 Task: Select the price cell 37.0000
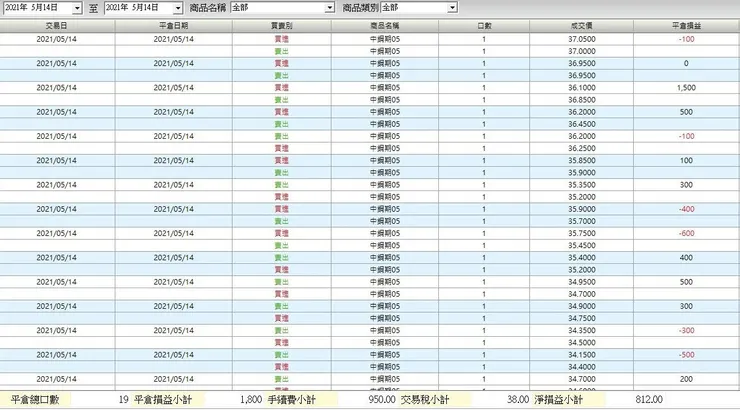(581, 51)
